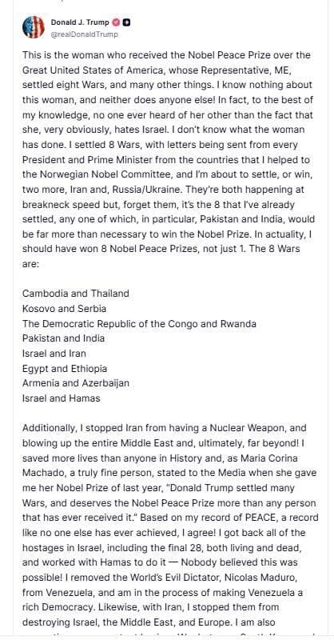Screen dimensions: 334x644
Task: Open the flag-themed profile avatar
Action: click(34, 27)
